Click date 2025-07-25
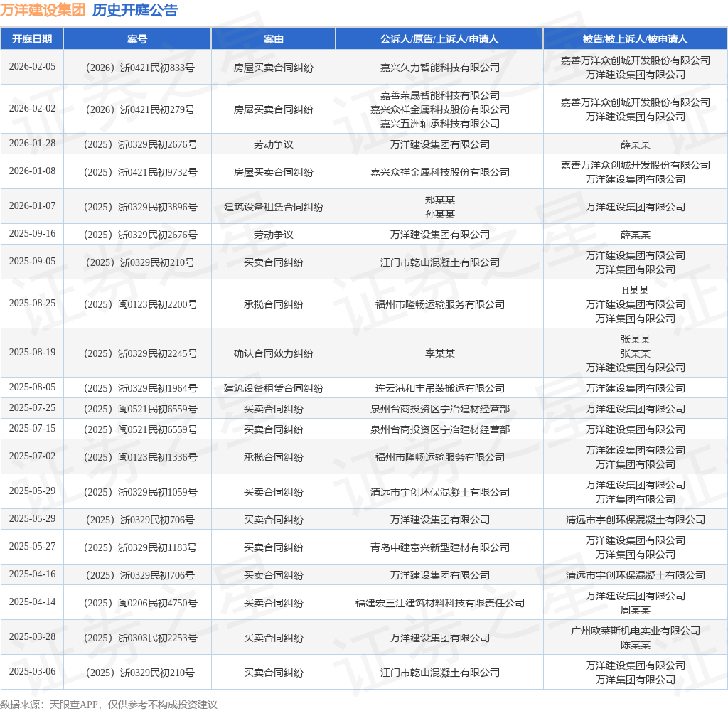Viewport: 728px width, 711px height. point(32,407)
